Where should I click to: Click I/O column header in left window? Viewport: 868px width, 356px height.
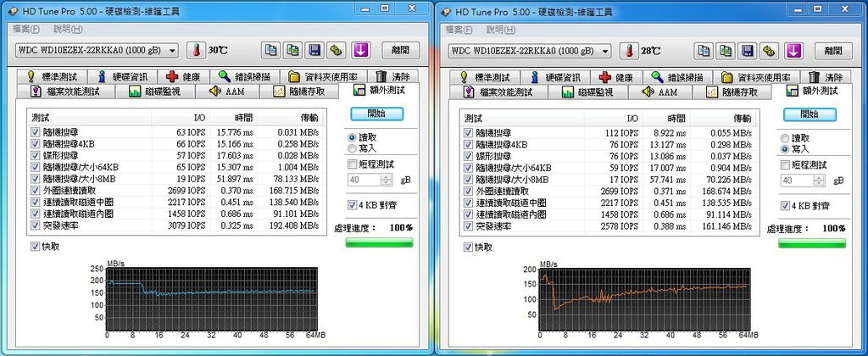coord(181,117)
